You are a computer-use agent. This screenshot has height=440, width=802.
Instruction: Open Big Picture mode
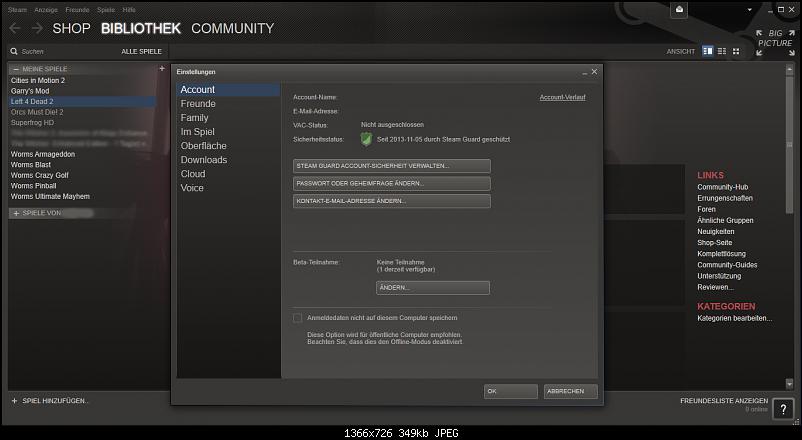[x=775, y=36]
